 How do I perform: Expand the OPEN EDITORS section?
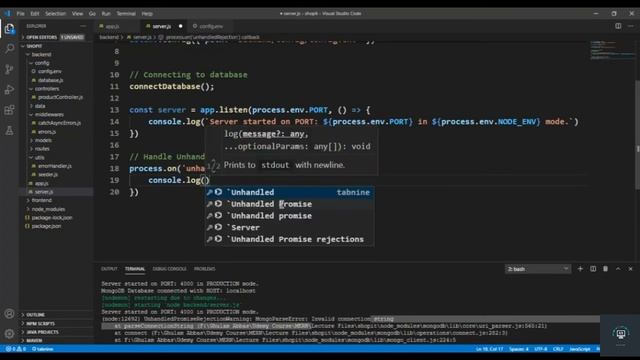point(56,37)
